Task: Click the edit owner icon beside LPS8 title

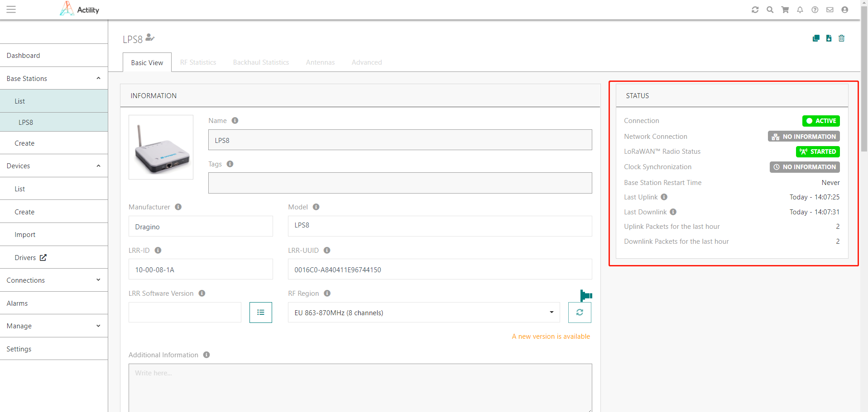Action: [150, 38]
